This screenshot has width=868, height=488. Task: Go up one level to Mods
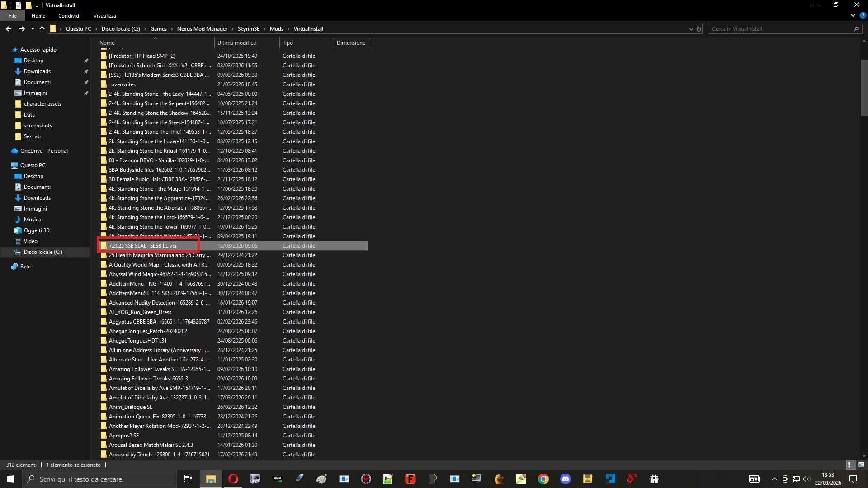42,29
